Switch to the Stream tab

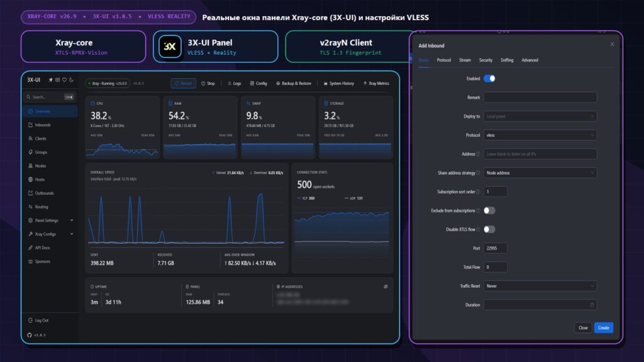coord(465,60)
